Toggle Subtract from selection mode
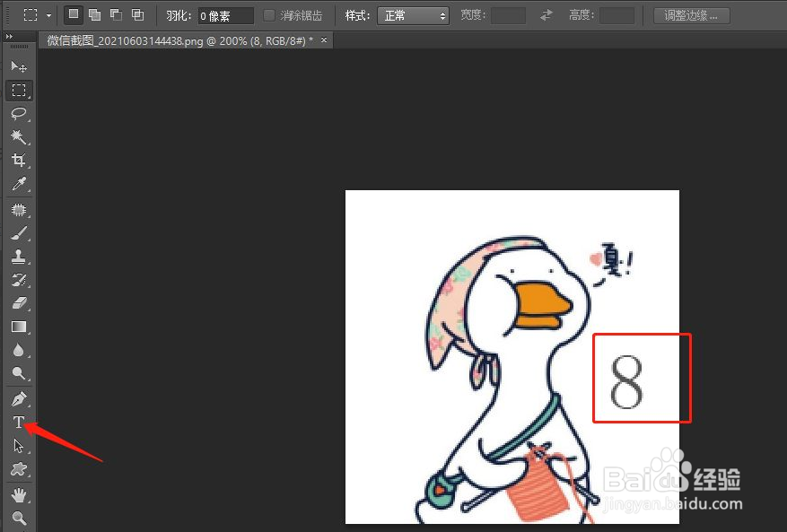The width and height of the screenshot is (787, 532). 115,14
